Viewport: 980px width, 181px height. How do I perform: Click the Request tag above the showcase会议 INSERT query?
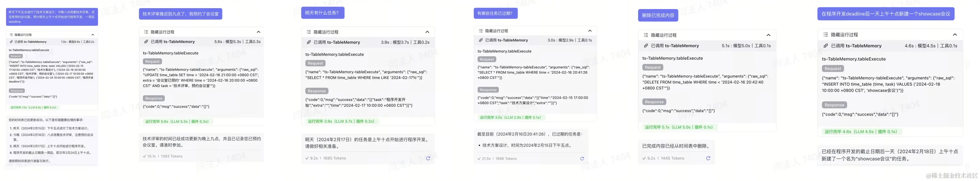[833, 69]
